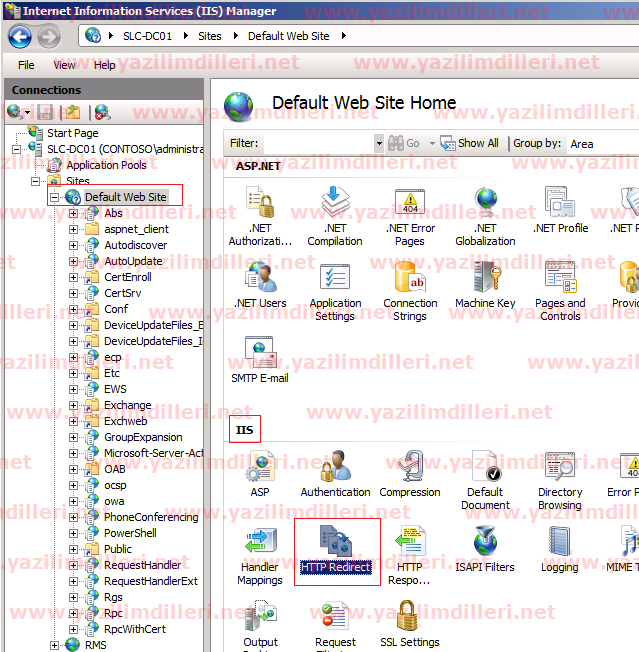Open the .NET Authorization feature
This screenshot has height=652, width=639.
coord(260,216)
